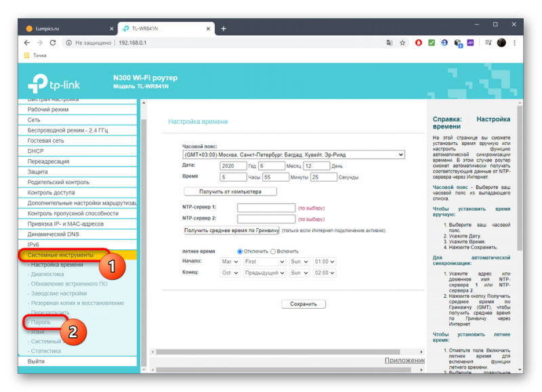Open 'Настройка времени' submenu item
This screenshot has width=542, height=392.
(57, 265)
